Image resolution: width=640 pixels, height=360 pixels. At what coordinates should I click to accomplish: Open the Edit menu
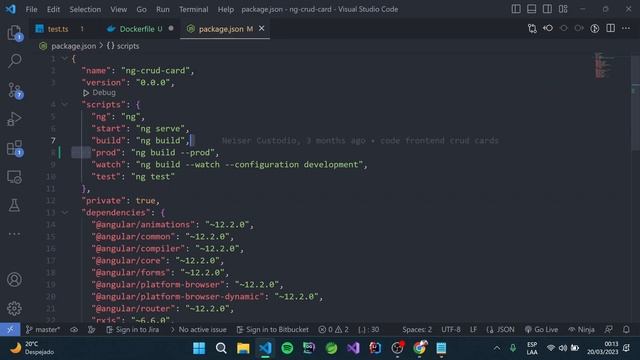(53, 9)
